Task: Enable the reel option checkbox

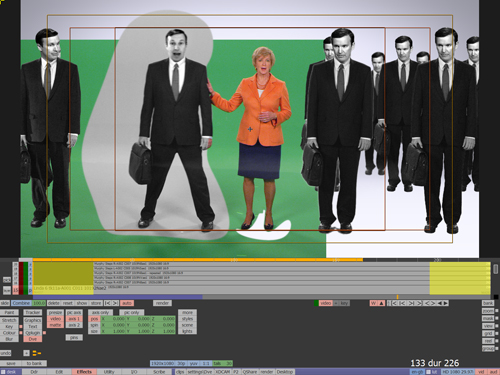Action: click(497, 341)
